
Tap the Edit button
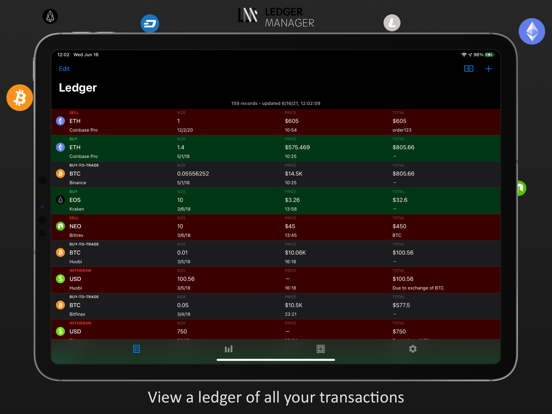pos(64,69)
